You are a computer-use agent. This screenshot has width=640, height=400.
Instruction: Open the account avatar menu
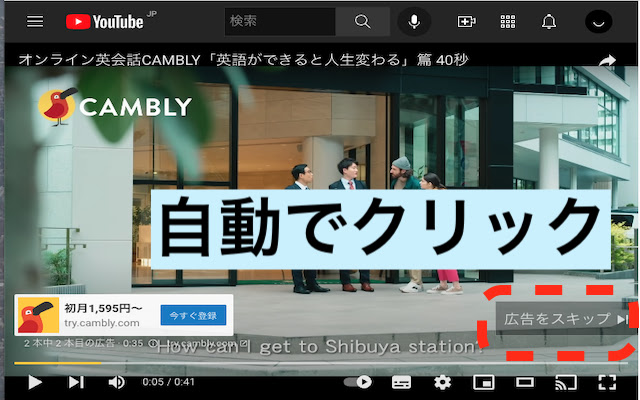(x=598, y=21)
